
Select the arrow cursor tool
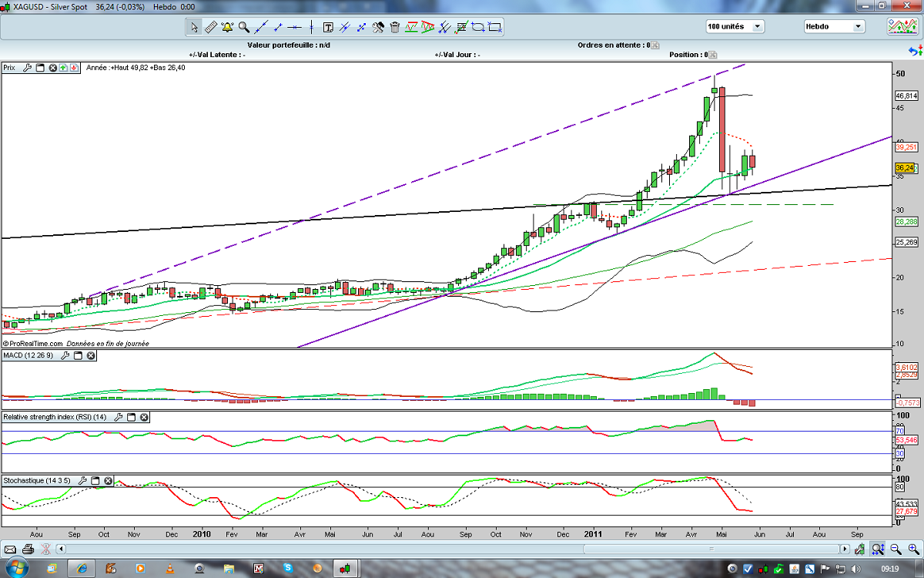pyautogui.click(x=193, y=28)
